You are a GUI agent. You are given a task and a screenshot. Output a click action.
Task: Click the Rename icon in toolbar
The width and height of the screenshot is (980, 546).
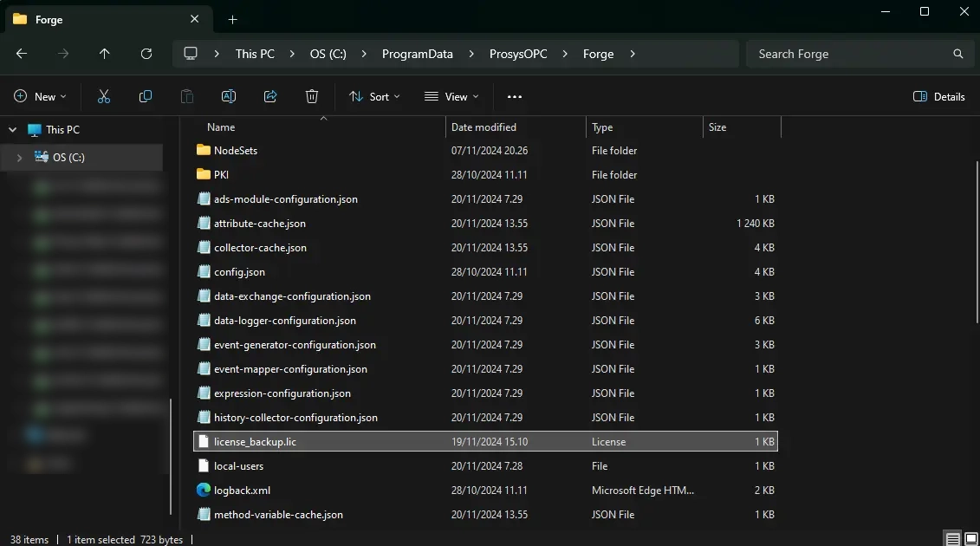[229, 96]
